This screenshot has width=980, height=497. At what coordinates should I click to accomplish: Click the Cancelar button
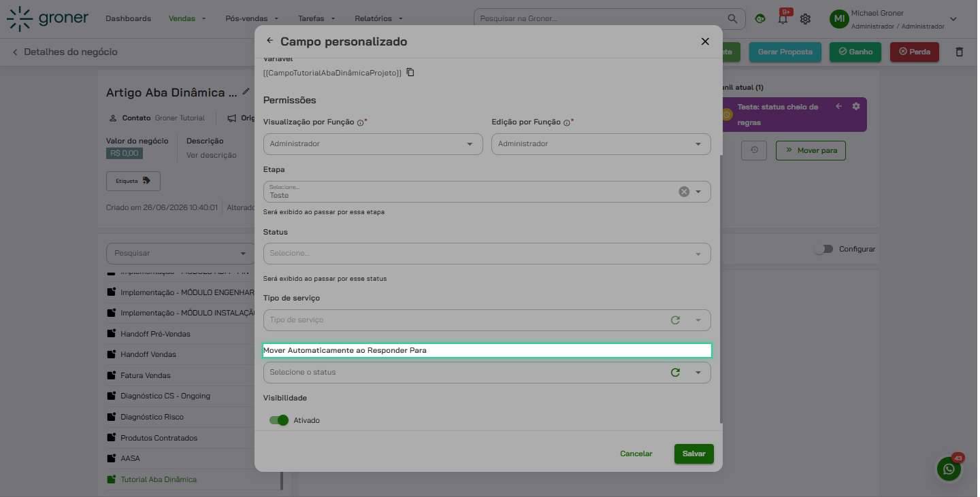point(636,453)
